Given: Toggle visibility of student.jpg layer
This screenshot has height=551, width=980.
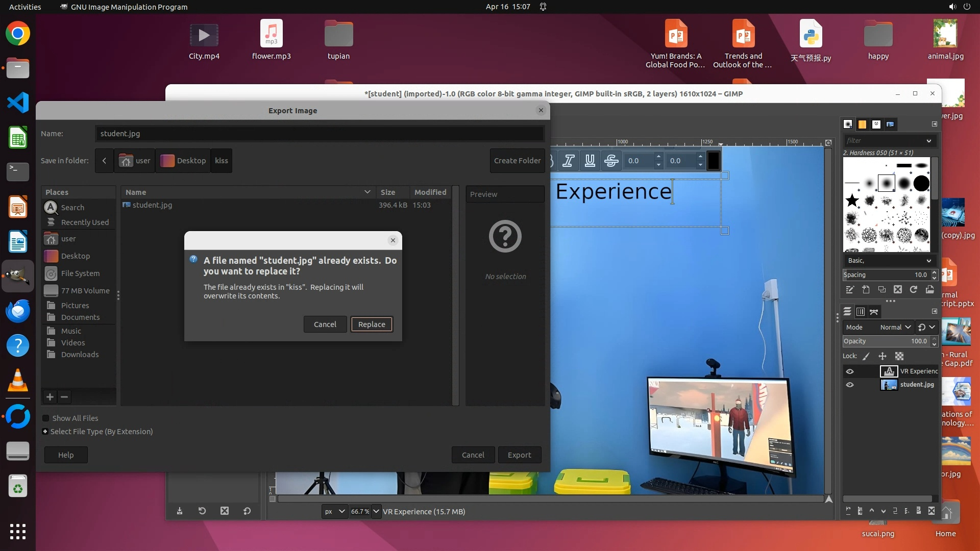Looking at the screenshot, I should [x=850, y=385].
